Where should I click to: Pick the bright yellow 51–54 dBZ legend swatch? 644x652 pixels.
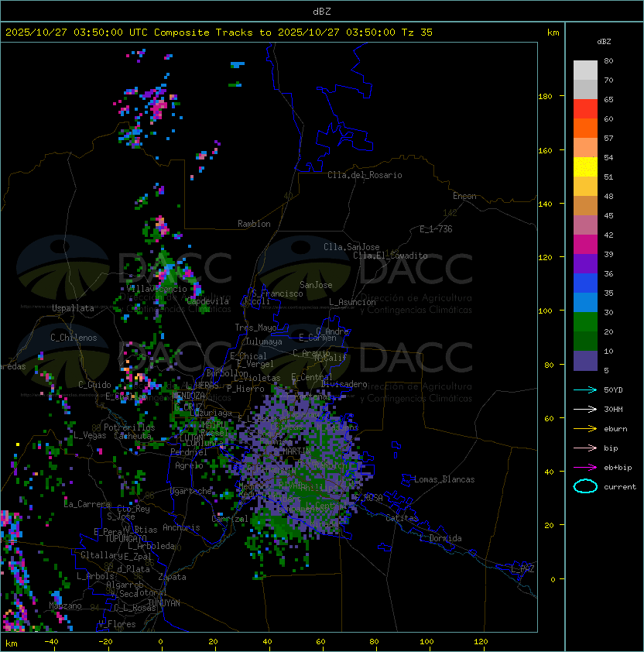(x=585, y=166)
